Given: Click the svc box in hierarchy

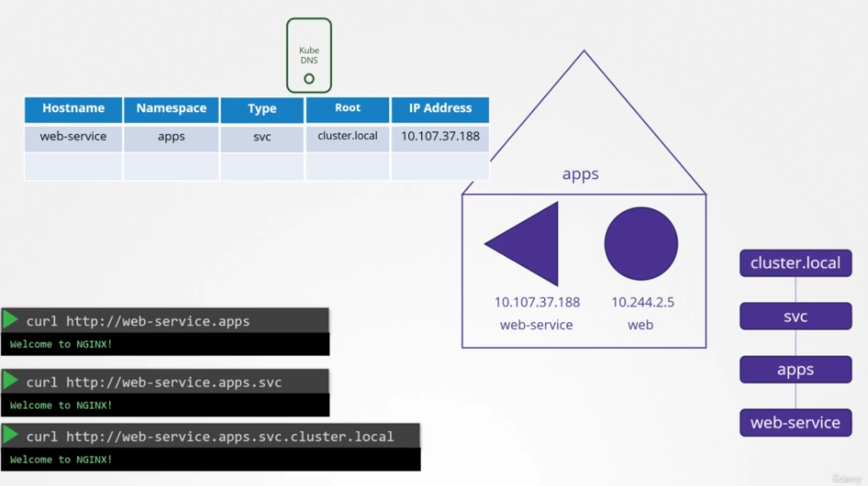Looking at the screenshot, I should click(795, 316).
